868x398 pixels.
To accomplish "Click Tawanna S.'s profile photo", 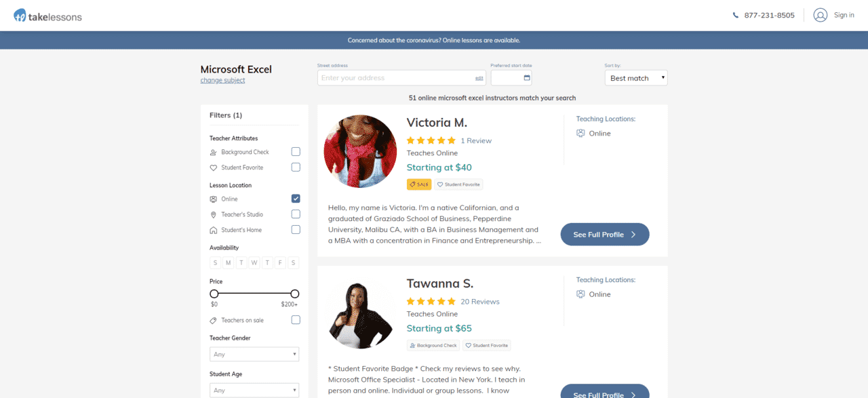I will 360,315.
